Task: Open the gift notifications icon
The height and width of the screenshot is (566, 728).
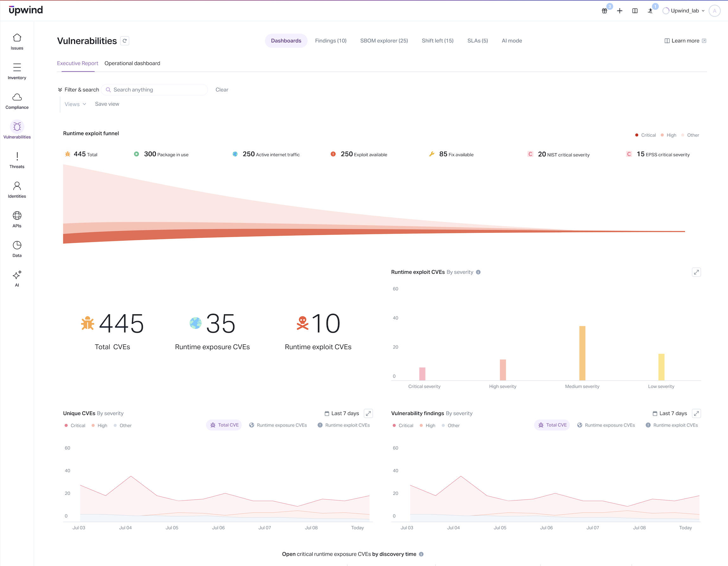Action: tap(604, 11)
